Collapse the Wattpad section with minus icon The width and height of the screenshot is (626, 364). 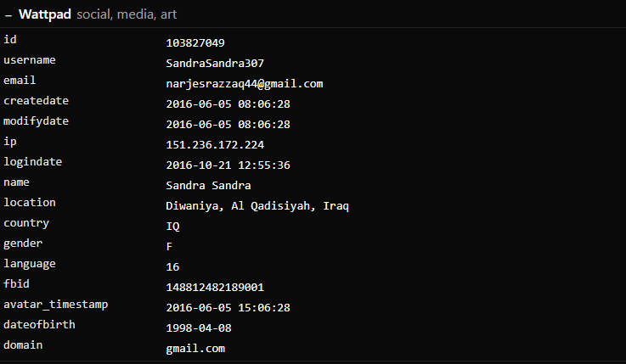click(x=8, y=15)
